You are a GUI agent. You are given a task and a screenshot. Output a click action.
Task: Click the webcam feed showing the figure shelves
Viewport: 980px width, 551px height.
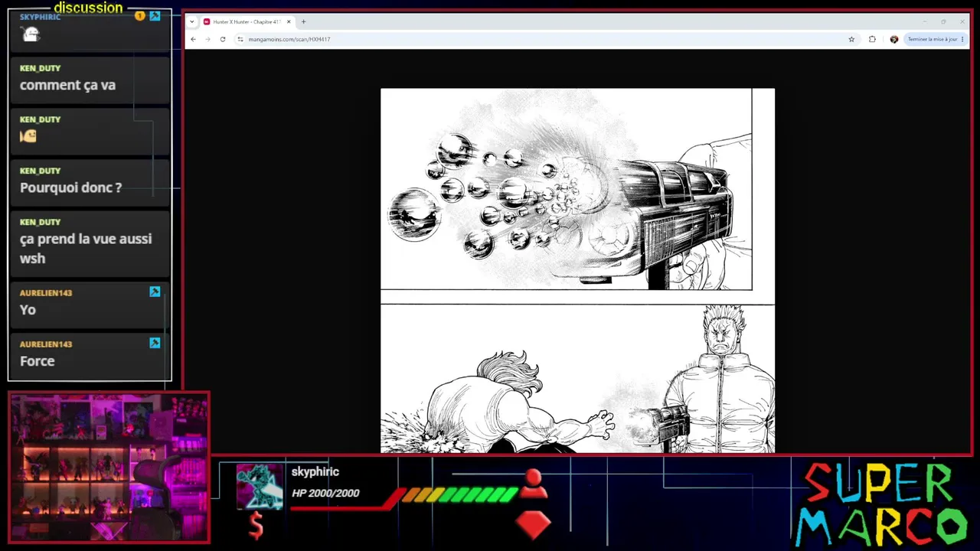pos(109,467)
